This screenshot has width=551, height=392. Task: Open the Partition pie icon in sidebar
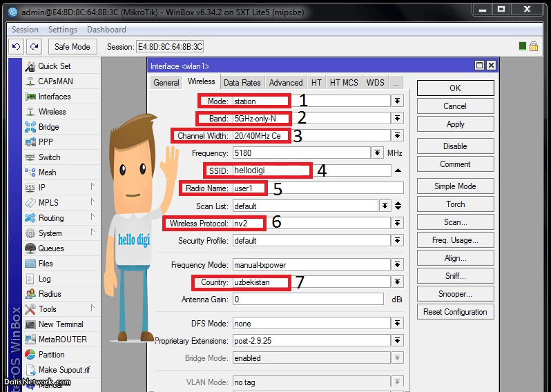tap(30, 355)
